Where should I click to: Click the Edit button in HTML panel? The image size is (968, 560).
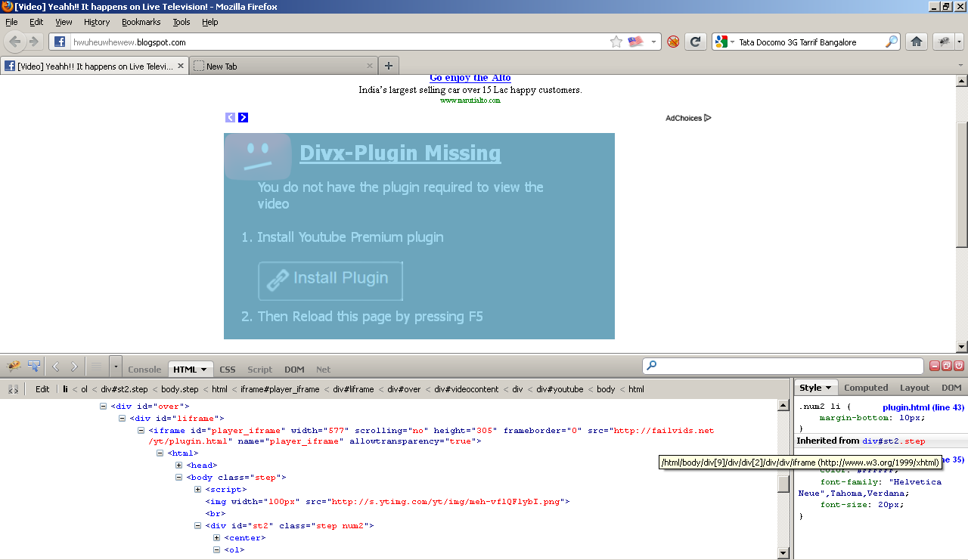(42, 389)
